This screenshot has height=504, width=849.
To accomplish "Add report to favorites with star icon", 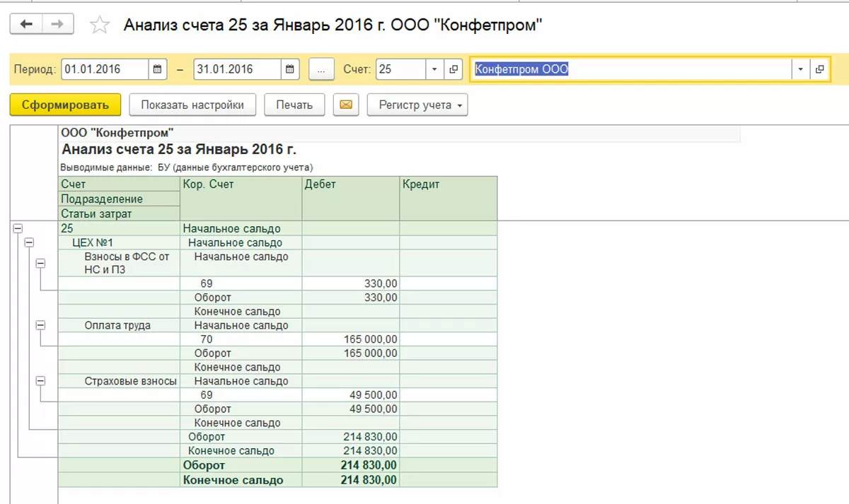I will coord(100,25).
